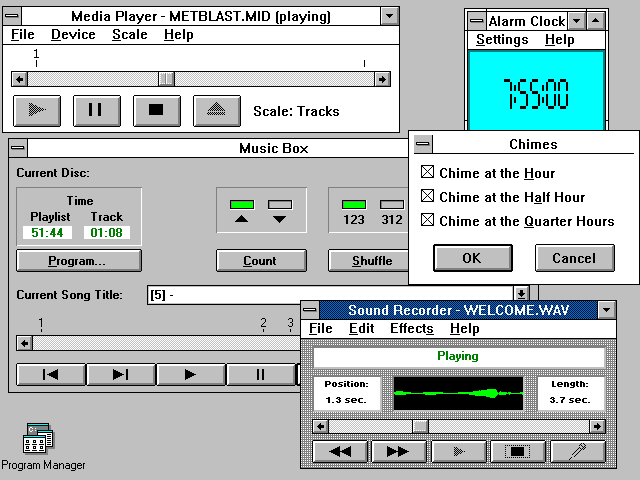Pause playback in Media Player
Screen dimensions: 640x480
click(x=95, y=110)
